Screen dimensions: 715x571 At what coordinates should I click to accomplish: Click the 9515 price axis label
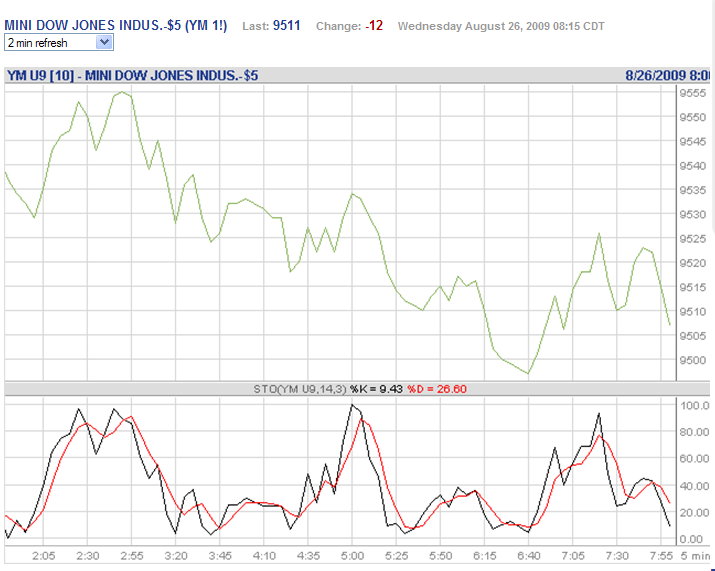click(693, 287)
